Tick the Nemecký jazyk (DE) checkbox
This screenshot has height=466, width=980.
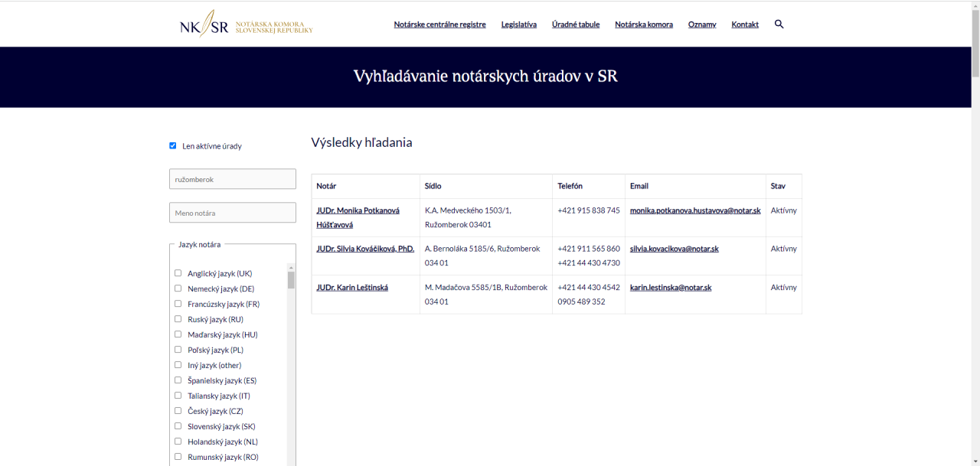(x=178, y=288)
